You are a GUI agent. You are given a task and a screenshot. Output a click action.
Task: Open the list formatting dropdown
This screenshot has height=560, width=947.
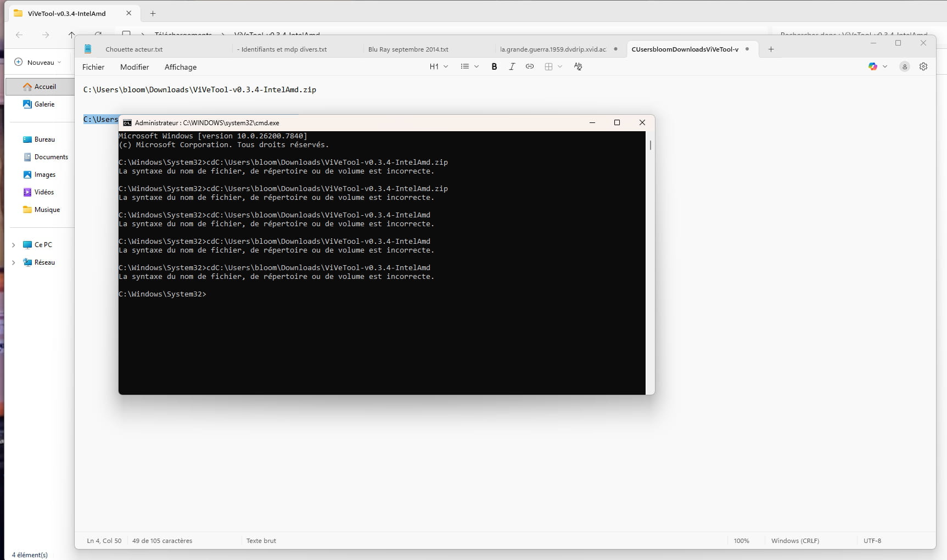470,66
